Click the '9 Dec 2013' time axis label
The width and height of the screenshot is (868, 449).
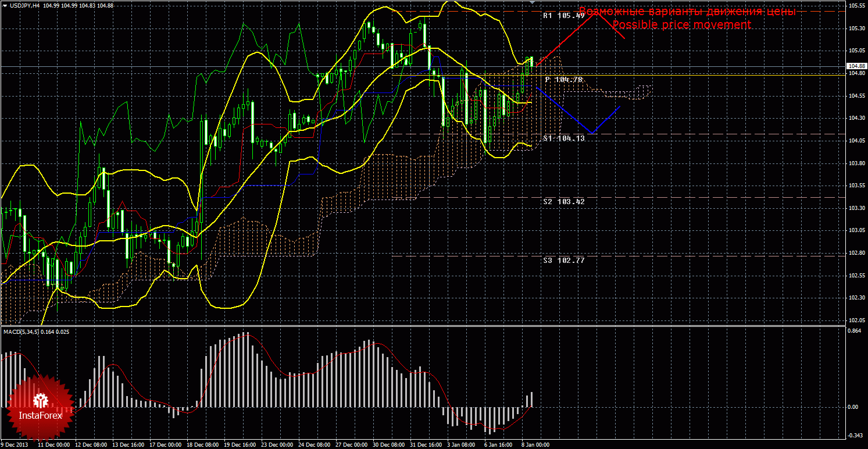point(14,445)
